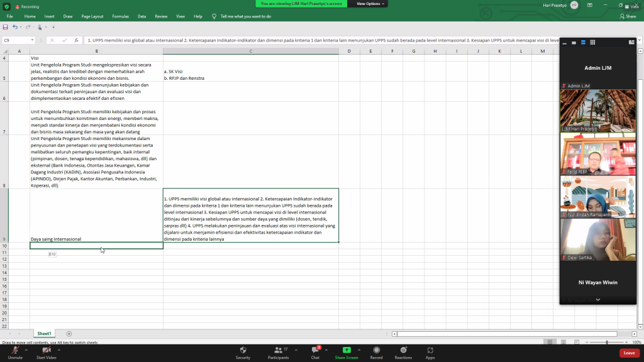Click the green Share Screen icon

point(346,351)
